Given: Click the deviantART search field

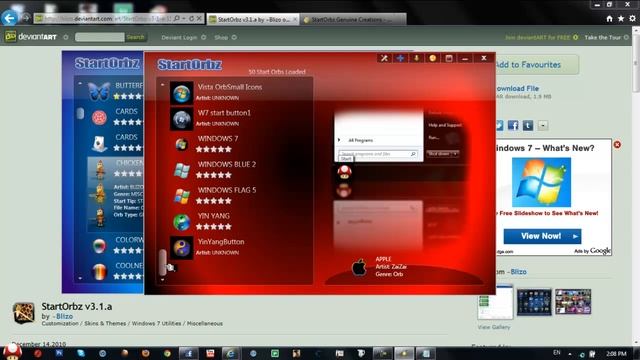Looking at the screenshot, I should [x=100, y=37].
